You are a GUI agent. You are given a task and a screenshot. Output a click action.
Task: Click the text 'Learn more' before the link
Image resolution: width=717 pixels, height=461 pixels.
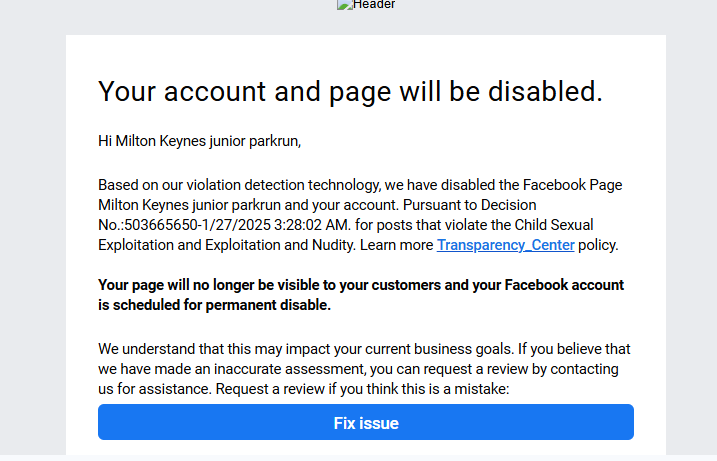click(396, 245)
